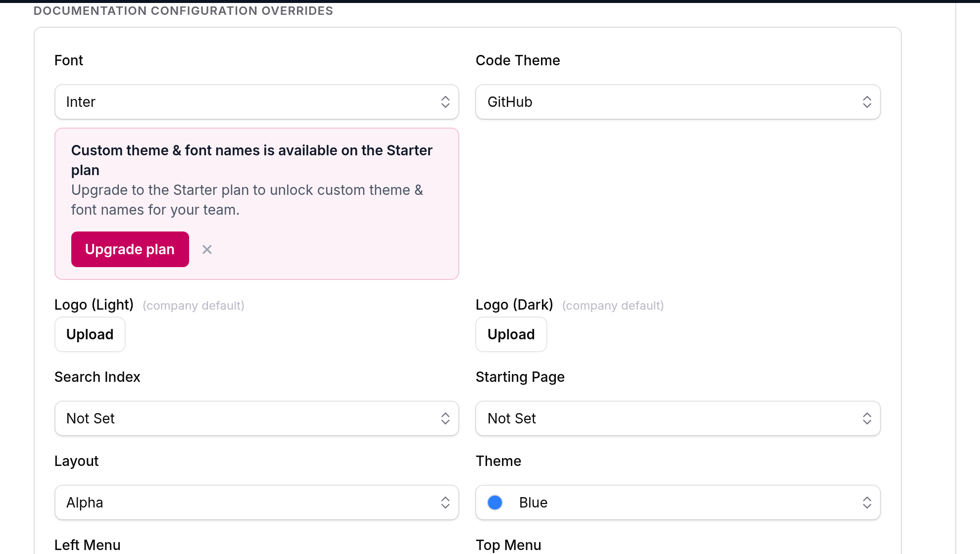Upload a Logo (Dark) image
This screenshot has height=554, width=980.
click(x=511, y=334)
